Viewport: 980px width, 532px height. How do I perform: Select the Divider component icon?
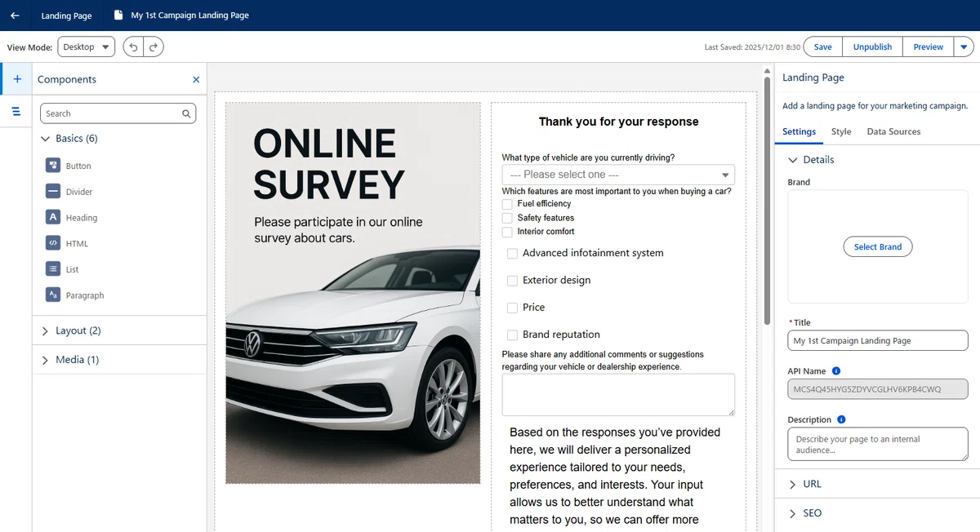pos(52,192)
